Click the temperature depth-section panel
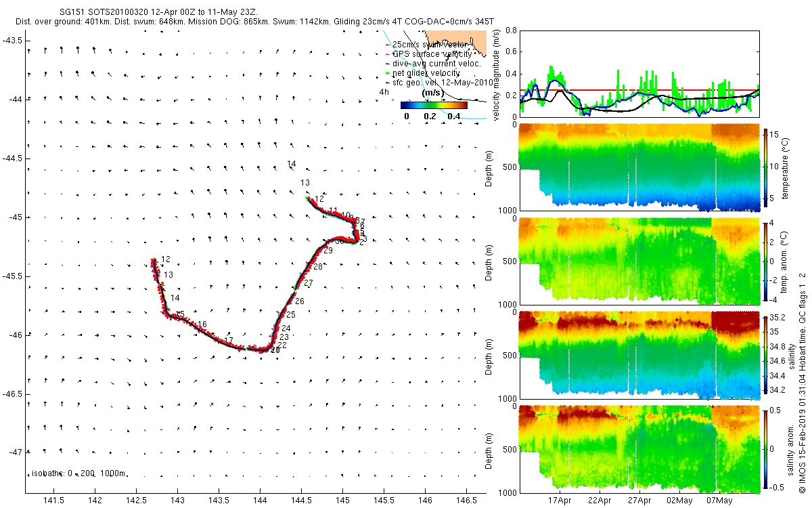 click(639, 167)
